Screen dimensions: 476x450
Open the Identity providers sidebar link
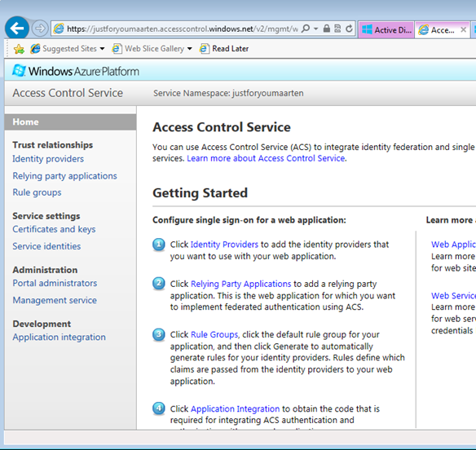pos(48,159)
